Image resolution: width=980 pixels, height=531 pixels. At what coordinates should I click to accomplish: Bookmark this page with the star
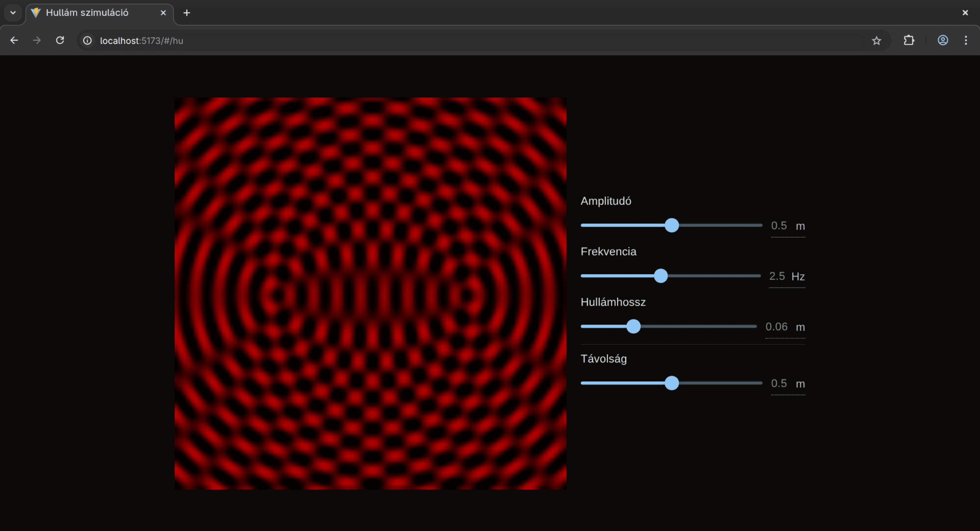tap(876, 40)
